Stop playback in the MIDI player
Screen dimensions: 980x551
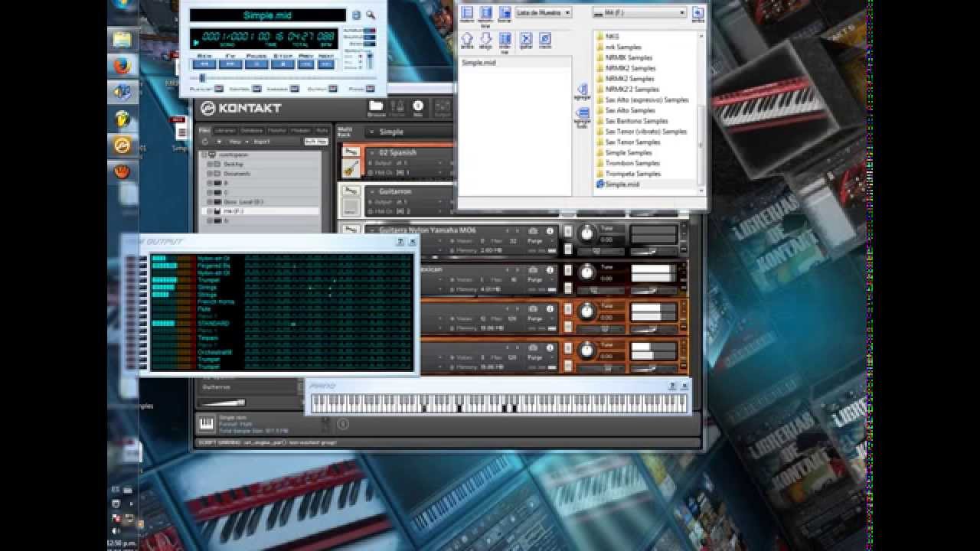[282, 64]
